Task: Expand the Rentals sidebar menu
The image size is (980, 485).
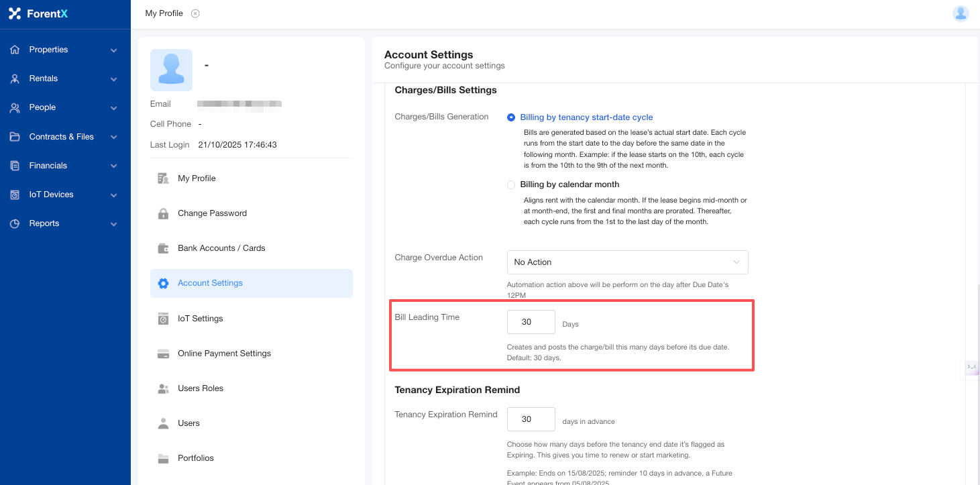Action: pos(113,79)
